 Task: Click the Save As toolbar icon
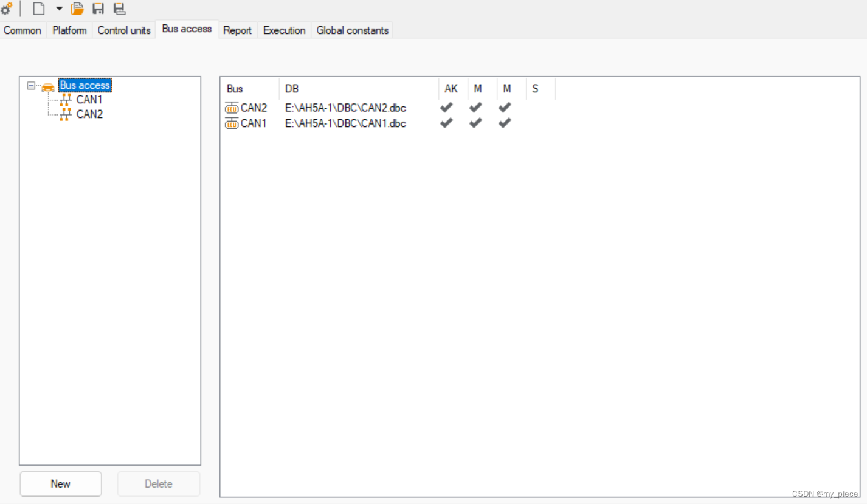[119, 9]
